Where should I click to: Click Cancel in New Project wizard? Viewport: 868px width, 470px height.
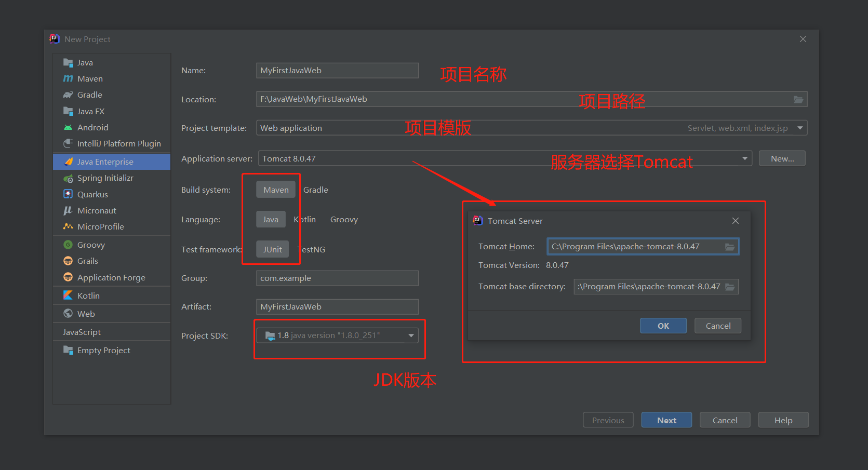[725, 420]
